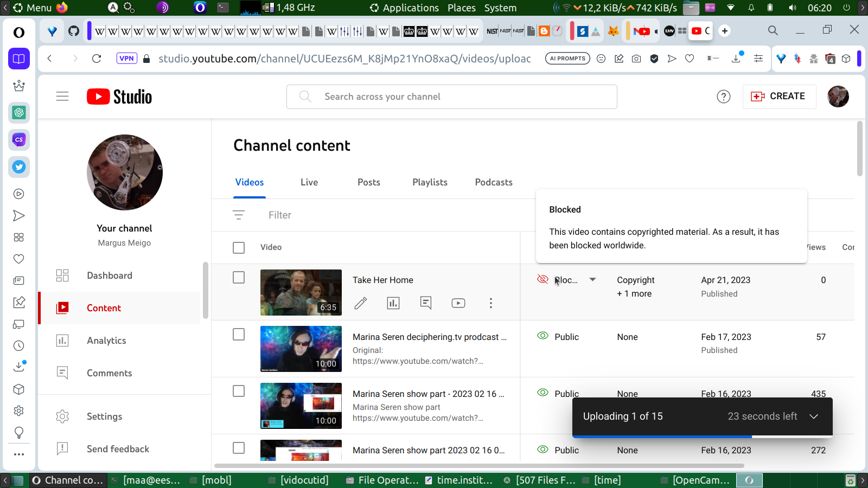Image resolution: width=868 pixels, height=488 pixels.
Task: Open analytics icon for Take Her Home video
Action: (x=393, y=303)
